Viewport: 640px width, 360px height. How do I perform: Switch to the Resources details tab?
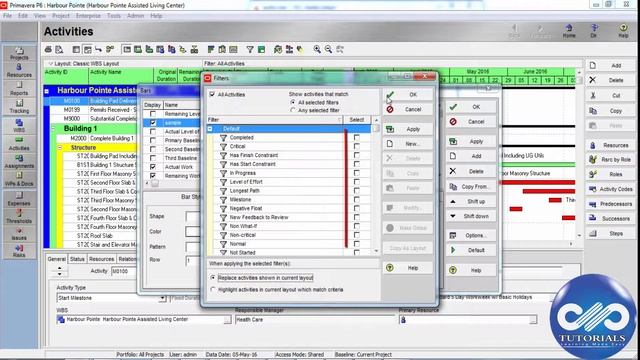click(101, 259)
